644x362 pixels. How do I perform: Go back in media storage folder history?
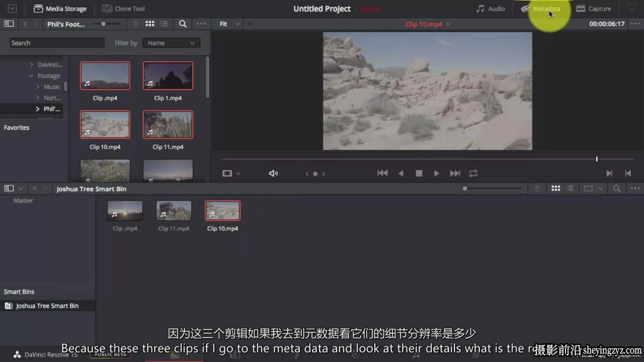[25, 24]
